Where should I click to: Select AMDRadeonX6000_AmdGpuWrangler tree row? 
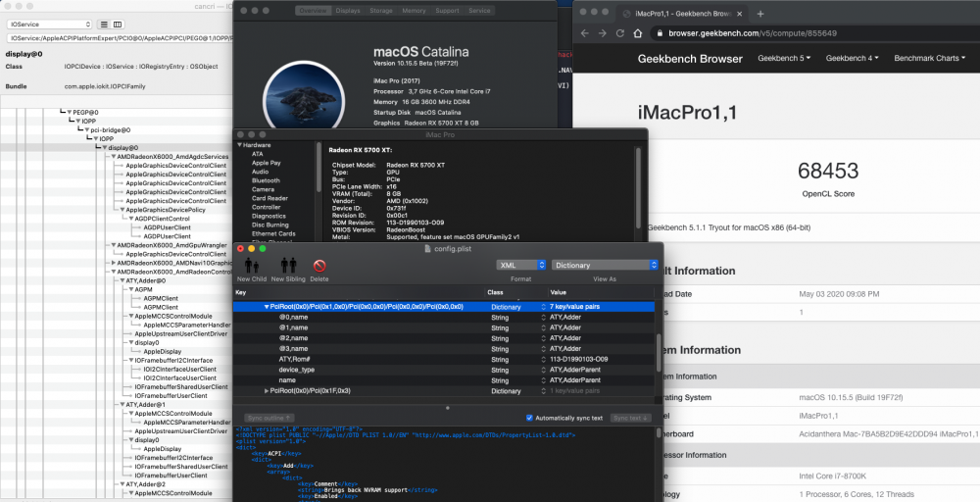point(171,246)
